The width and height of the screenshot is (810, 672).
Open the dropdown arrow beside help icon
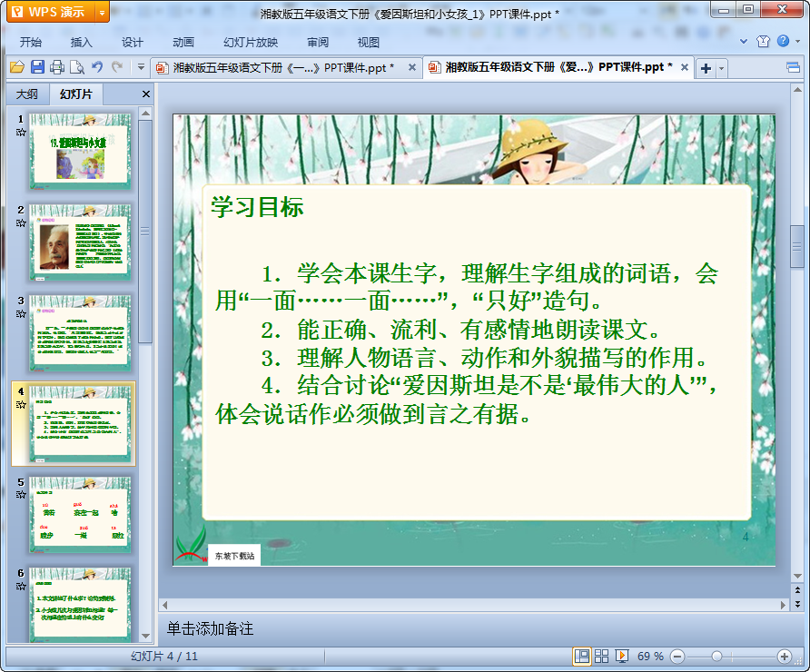(x=797, y=42)
